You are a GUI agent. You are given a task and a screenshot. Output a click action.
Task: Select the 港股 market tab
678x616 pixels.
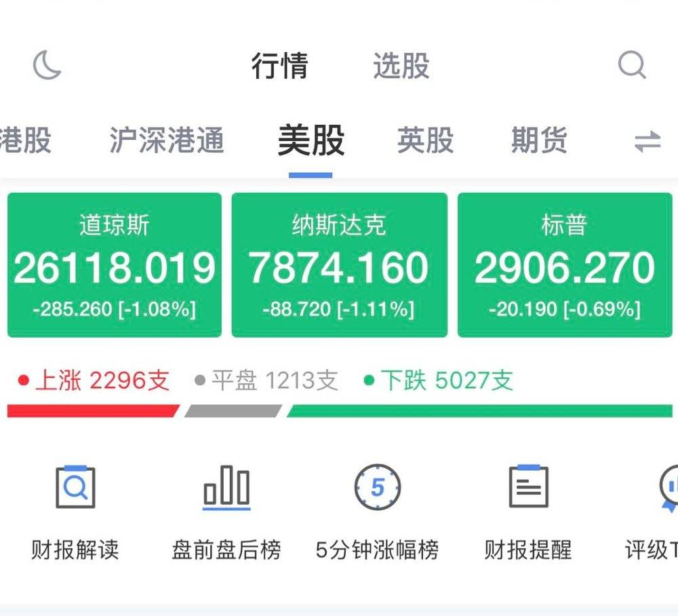click(25, 140)
